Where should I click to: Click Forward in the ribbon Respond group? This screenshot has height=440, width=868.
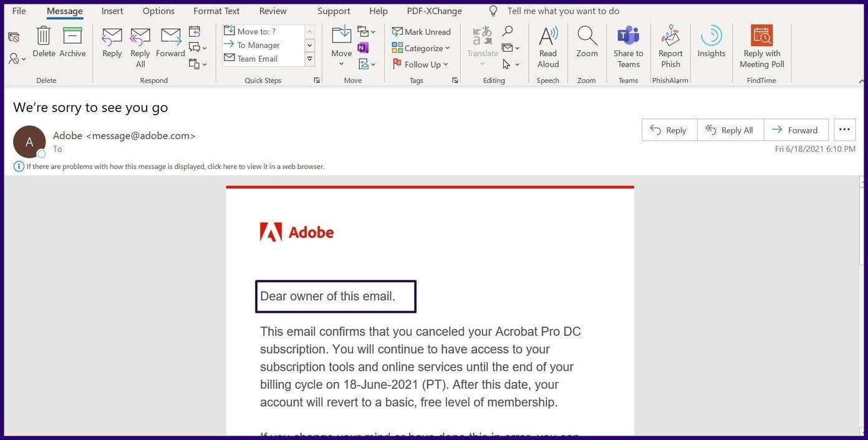(170, 42)
